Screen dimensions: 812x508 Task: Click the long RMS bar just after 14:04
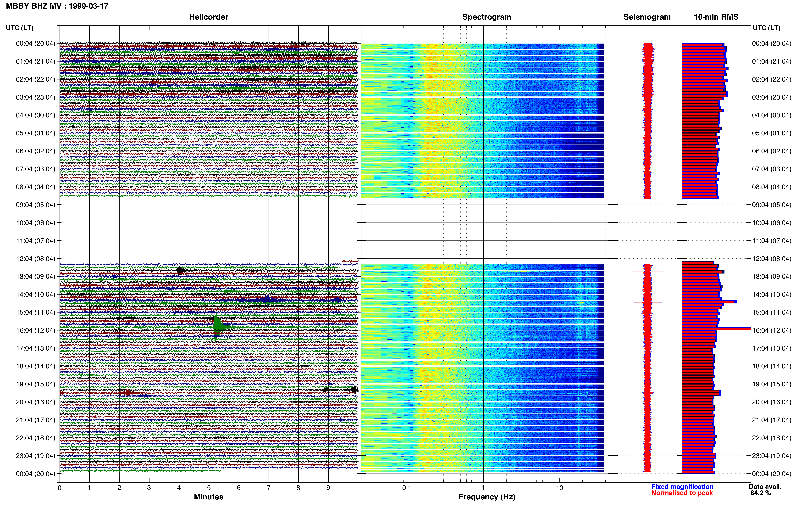709,302
